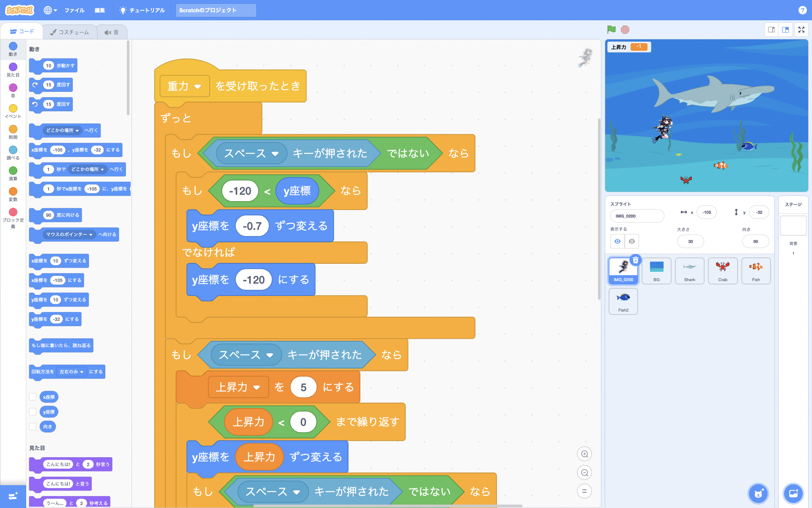Click the project title field
Screen dimensions: 812x508
click(x=216, y=10)
